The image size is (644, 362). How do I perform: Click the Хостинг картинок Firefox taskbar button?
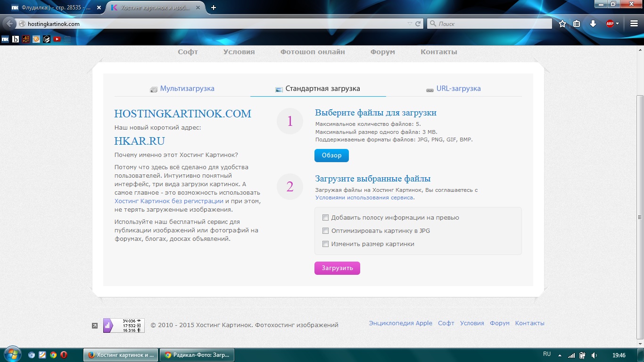tap(121, 355)
